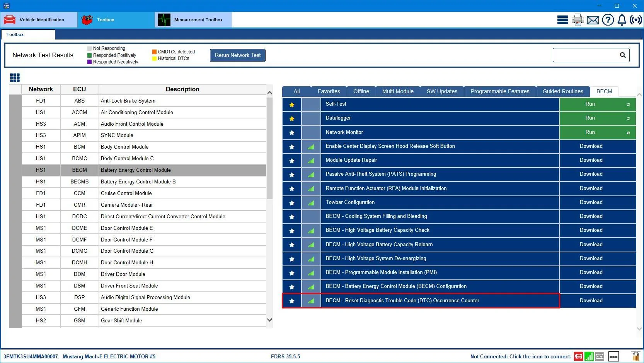This screenshot has width=644, height=363.
Task: Star the BECM Configuration row
Action: [x=292, y=287]
